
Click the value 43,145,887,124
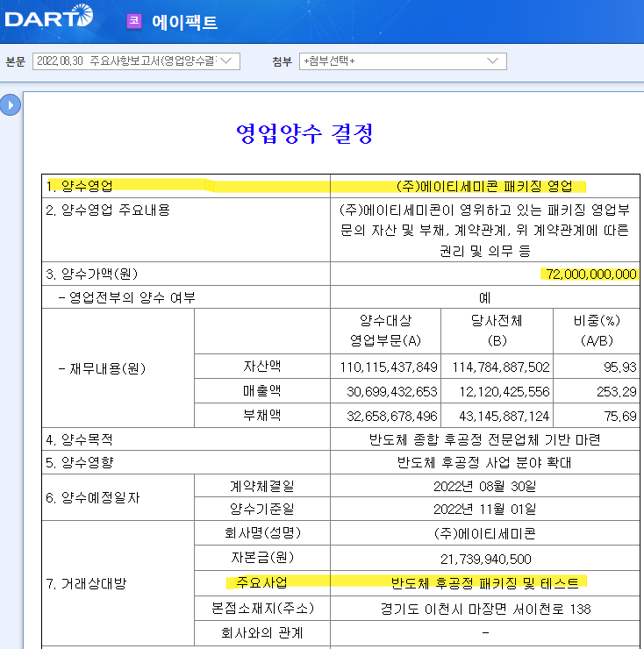(x=504, y=416)
